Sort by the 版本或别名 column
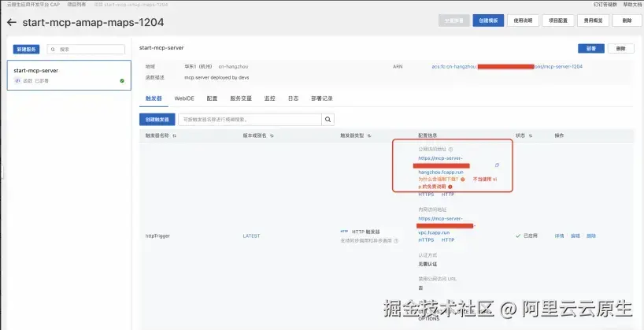Viewport: 644px width, 330px height. pyautogui.click(x=272, y=135)
